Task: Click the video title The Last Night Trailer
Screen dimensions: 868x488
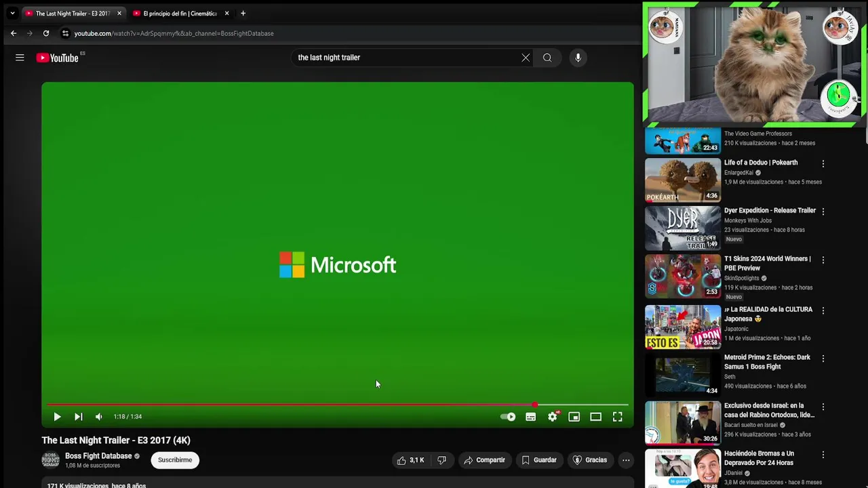Action: click(116, 441)
